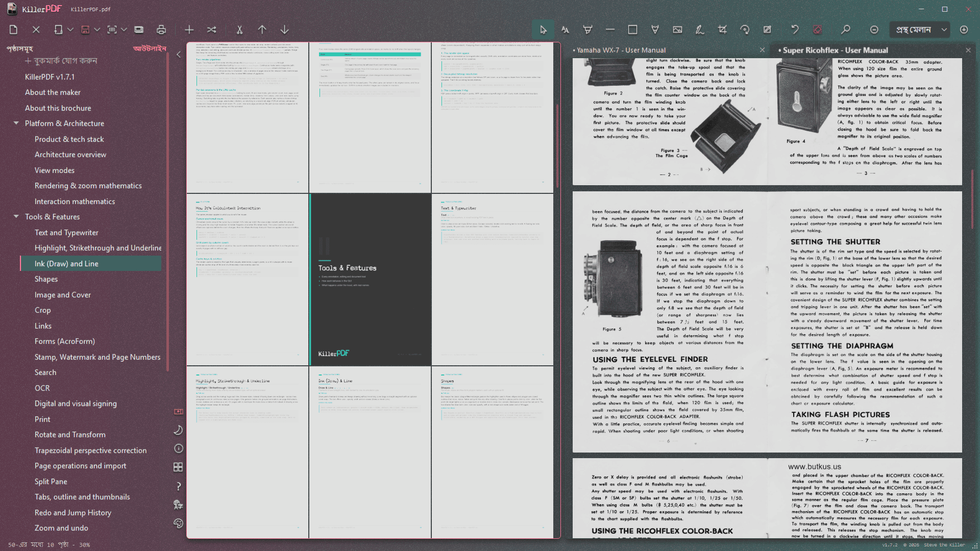This screenshot has height=551, width=980.
Task: Open dropdown arrow next to open icon
Action: (x=70, y=30)
